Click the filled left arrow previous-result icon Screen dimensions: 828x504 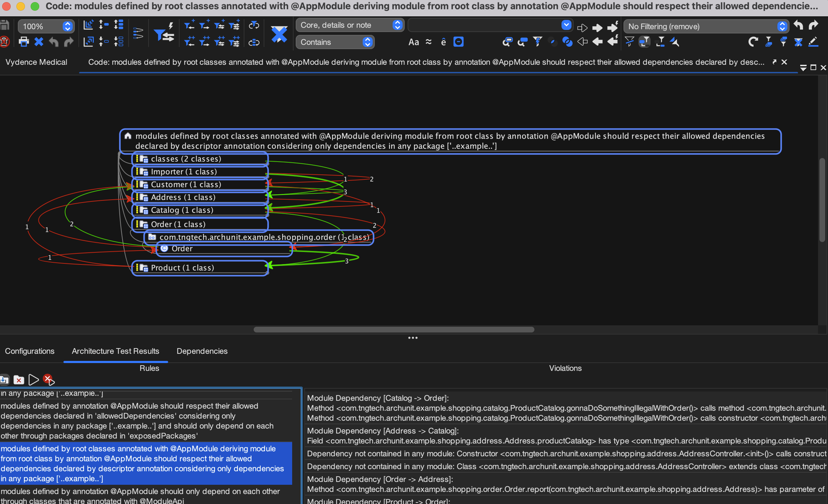coord(597,42)
